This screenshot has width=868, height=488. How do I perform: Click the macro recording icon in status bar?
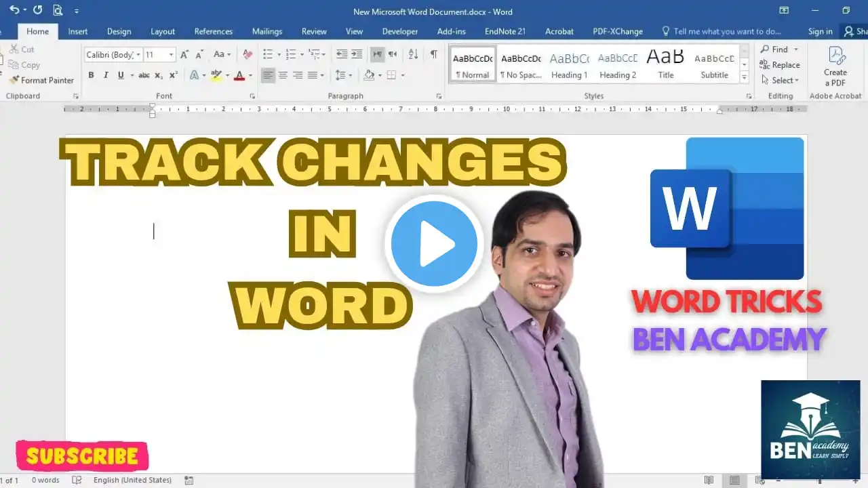[x=189, y=481]
